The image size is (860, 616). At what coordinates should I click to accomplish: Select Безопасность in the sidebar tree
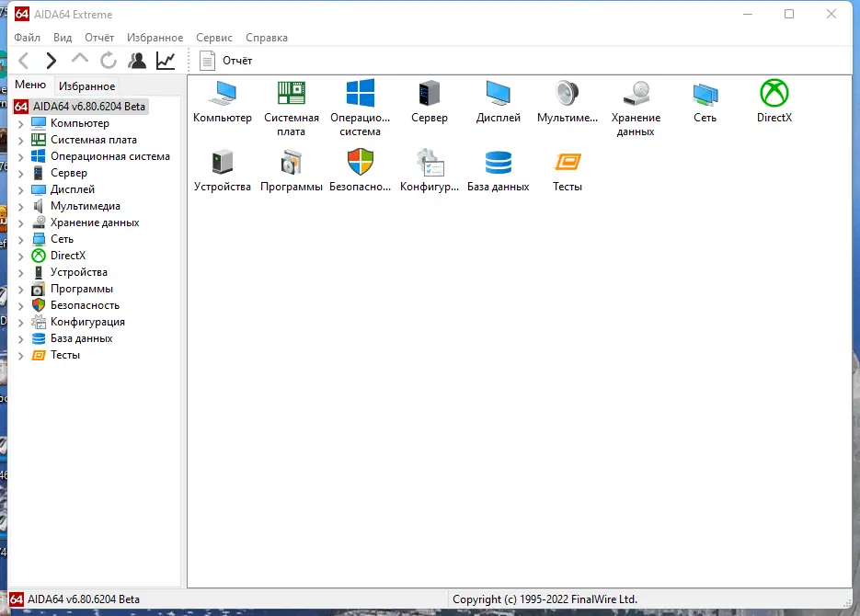pyautogui.click(x=85, y=305)
